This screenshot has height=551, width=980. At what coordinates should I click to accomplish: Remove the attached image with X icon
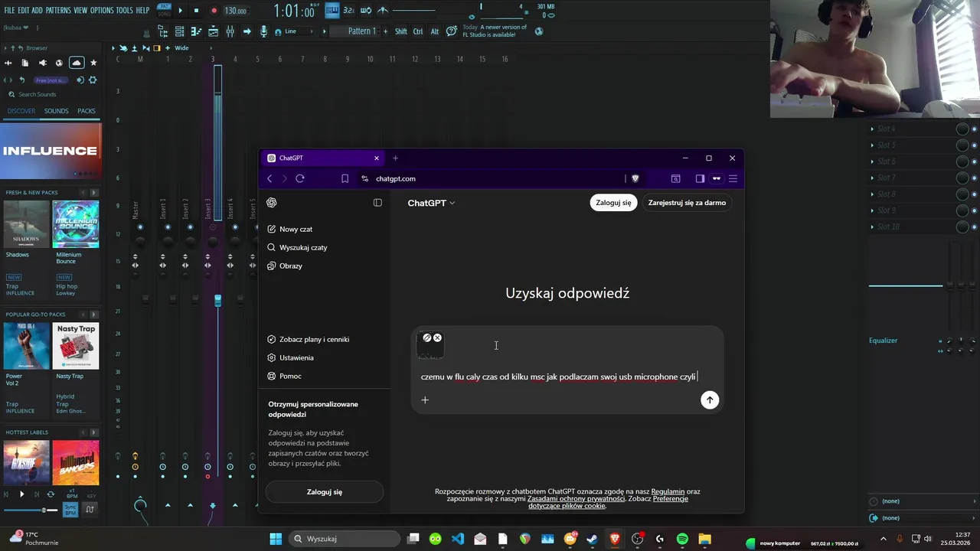pyautogui.click(x=437, y=337)
